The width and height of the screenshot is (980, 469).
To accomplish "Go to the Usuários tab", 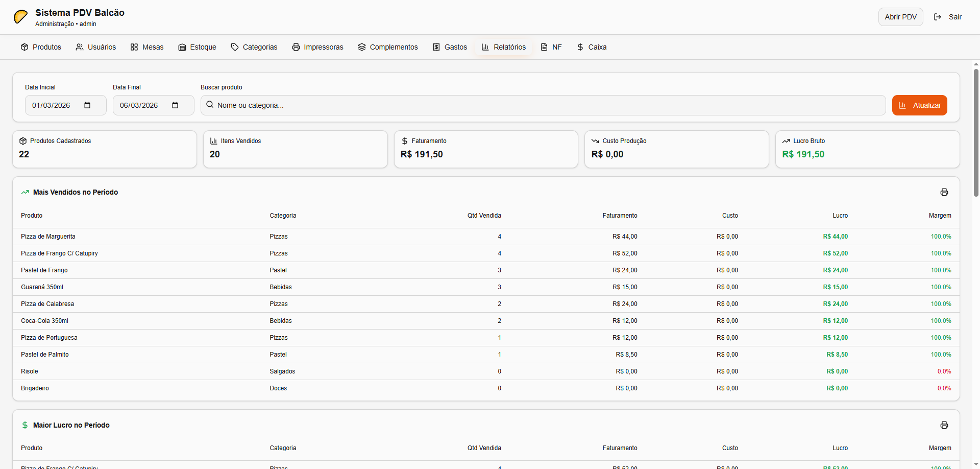I will pyautogui.click(x=96, y=47).
